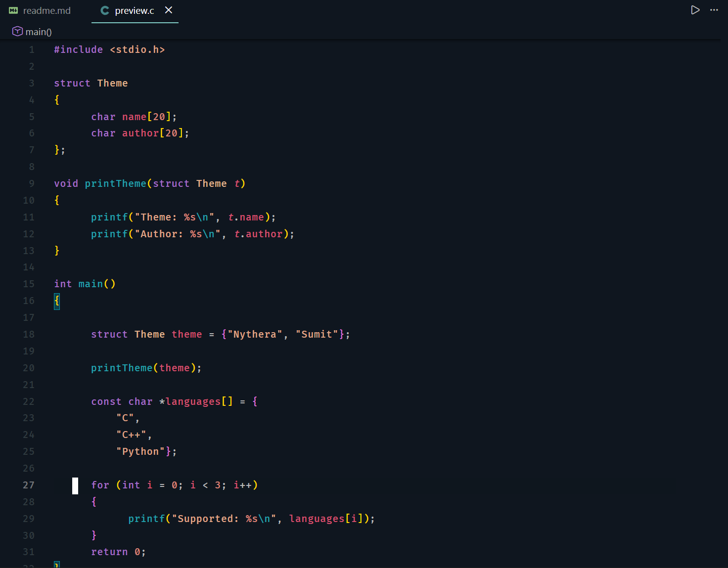The width and height of the screenshot is (728, 568).
Task: Click the string "C++"
Action: pyautogui.click(x=131, y=435)
